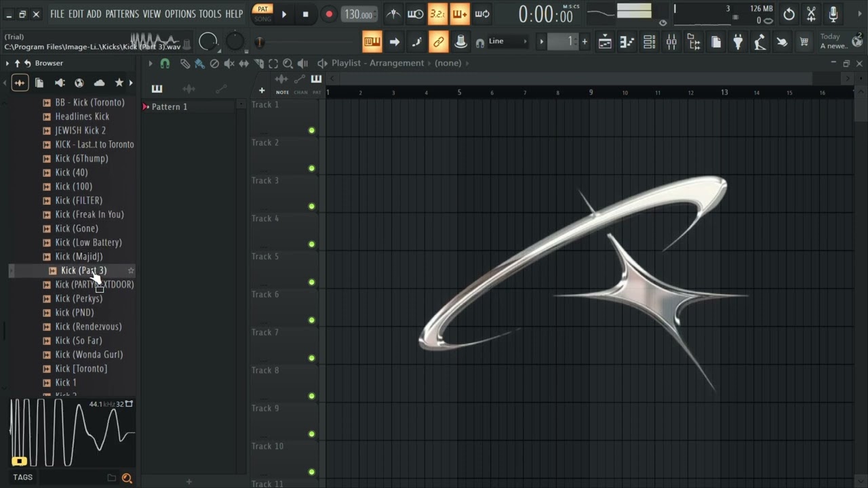Screen dimensions: 868x488
Task: Select the playlist Playback speaker tool
Action: [302, 63]
